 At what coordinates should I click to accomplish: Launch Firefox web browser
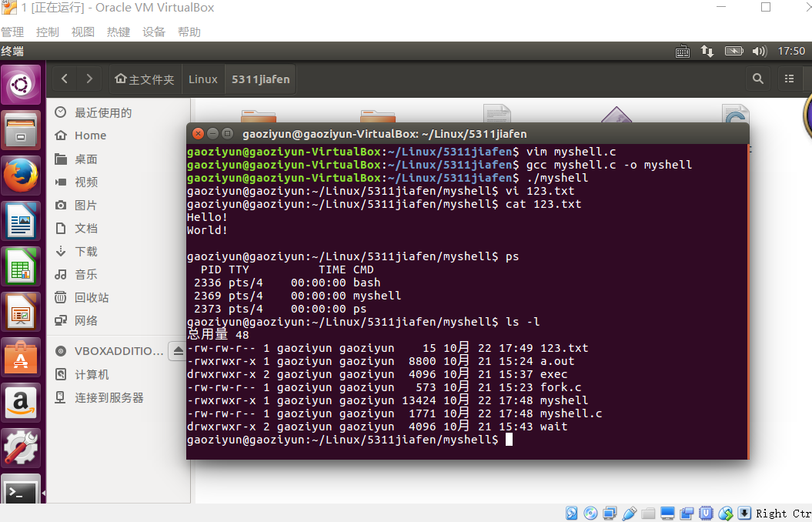pyautogui.click(x=21, y=176)
